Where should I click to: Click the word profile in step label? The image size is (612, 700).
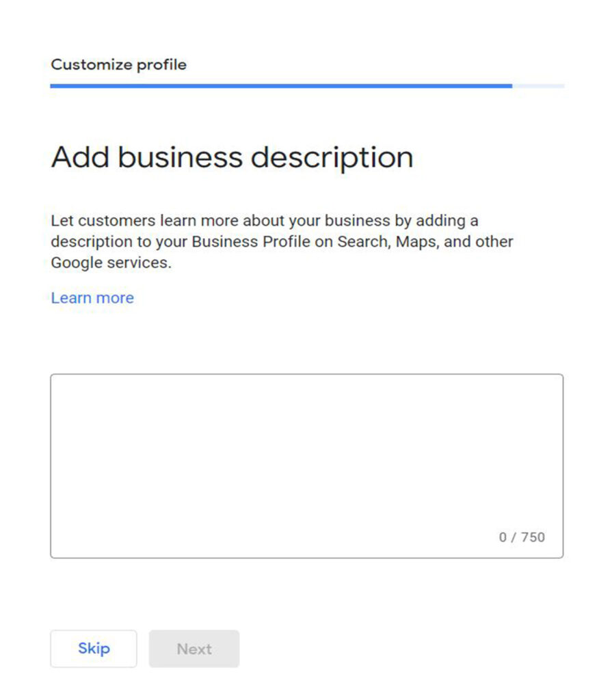[161, 65]
